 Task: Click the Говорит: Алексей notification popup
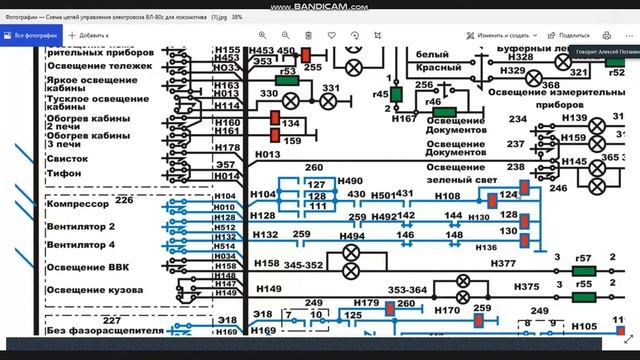coord(604,52)
